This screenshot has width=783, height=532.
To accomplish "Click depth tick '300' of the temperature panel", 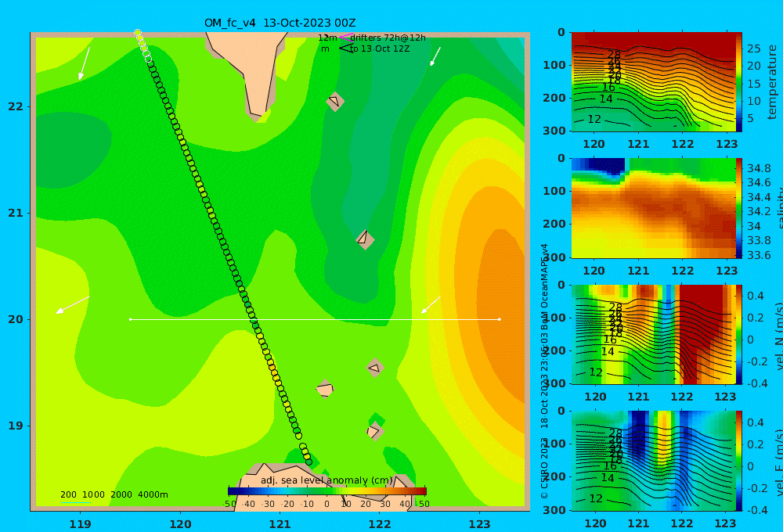I will 554,131.
